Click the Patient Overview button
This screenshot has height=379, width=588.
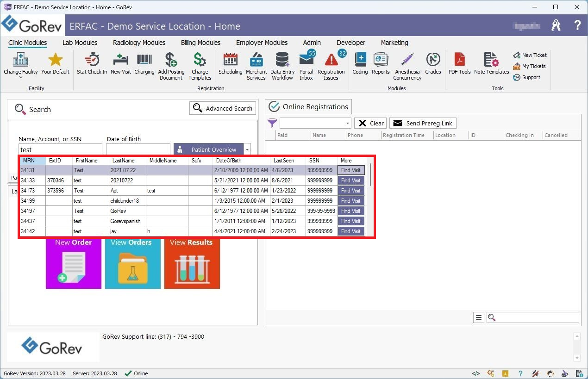click(209, 149)
